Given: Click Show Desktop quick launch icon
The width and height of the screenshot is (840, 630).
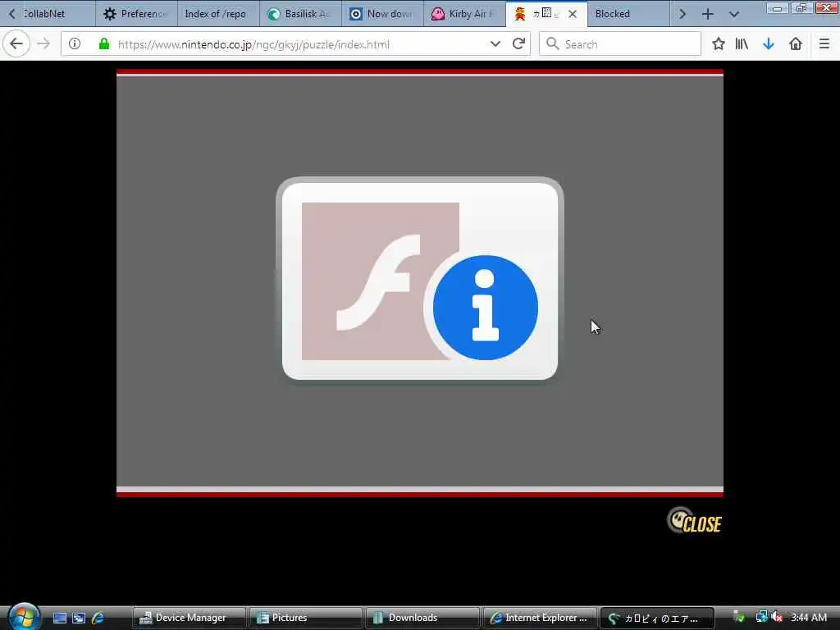Looking at the screenshot, I should [60, 618].
